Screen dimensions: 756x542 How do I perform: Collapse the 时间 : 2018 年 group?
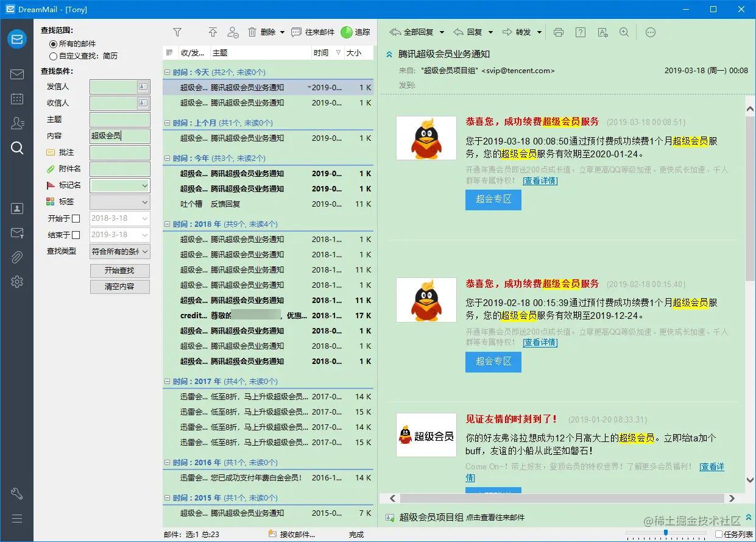pyautogui.click(x=168, y=224)
